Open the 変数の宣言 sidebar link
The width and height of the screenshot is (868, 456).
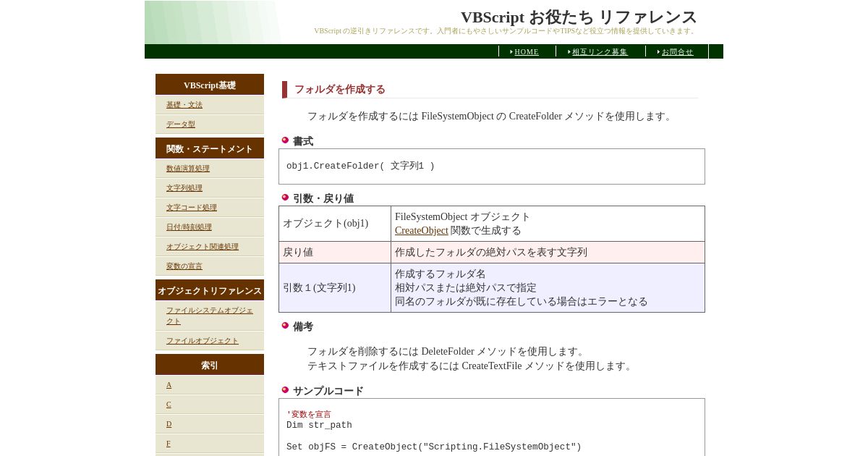184,266
